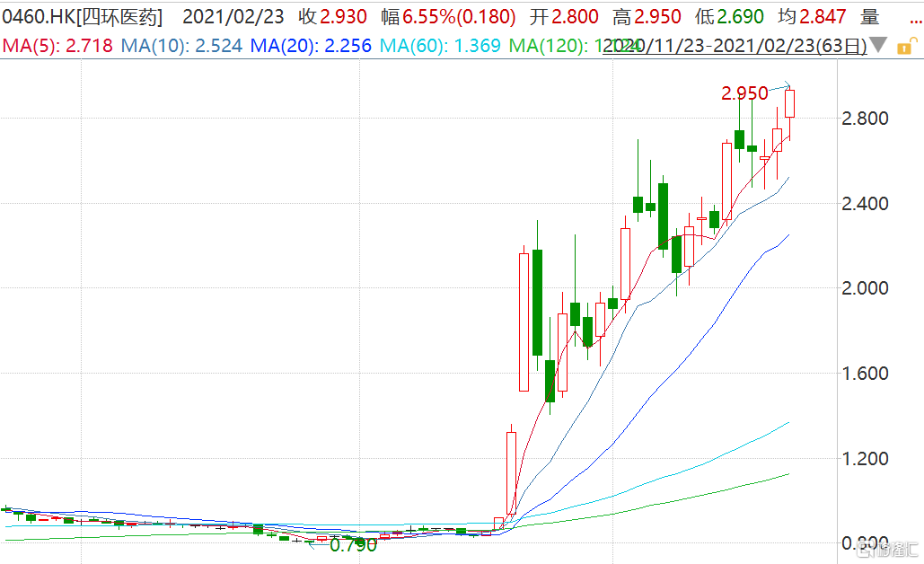Viewport: 924px width, 564px height.
Task: Click the 1.600 price axis label
Action: tap(865, 374)
